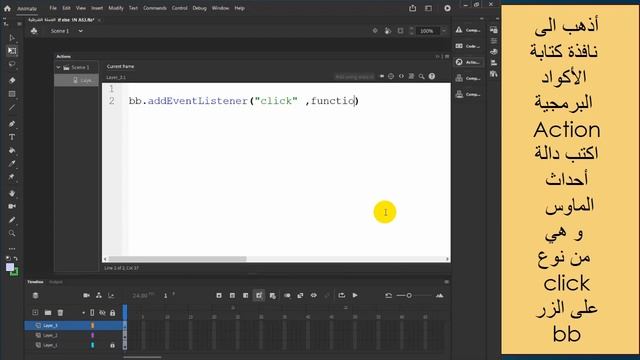Viewport: 640px width, 360px height.
Task: Click the code snippets brackets icon
Action: click(x=401, y=76)
